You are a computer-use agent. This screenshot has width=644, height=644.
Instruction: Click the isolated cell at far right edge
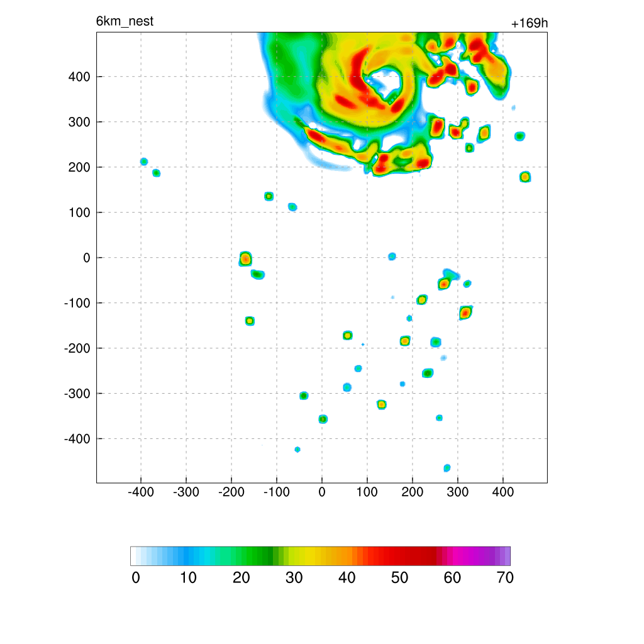pyautogui.click(x=525, y=177)
